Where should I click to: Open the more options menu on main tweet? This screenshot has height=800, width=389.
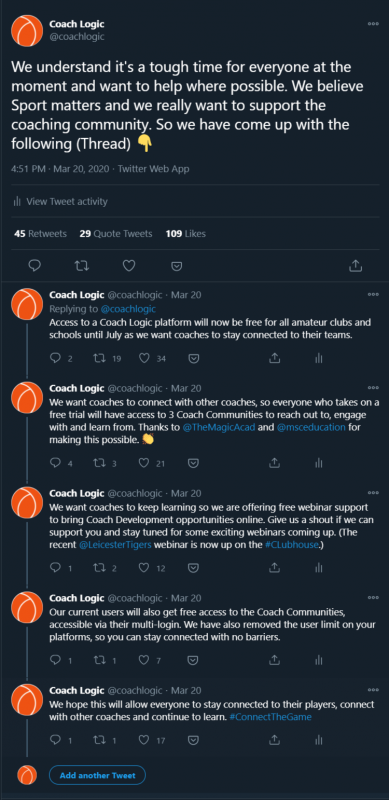(374, 23)
